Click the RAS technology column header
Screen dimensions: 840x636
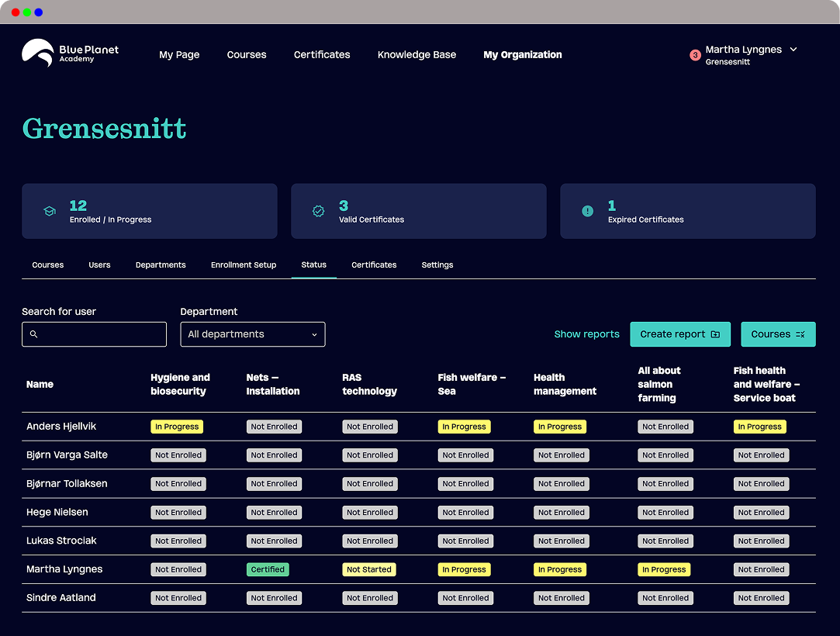(369, 384)
